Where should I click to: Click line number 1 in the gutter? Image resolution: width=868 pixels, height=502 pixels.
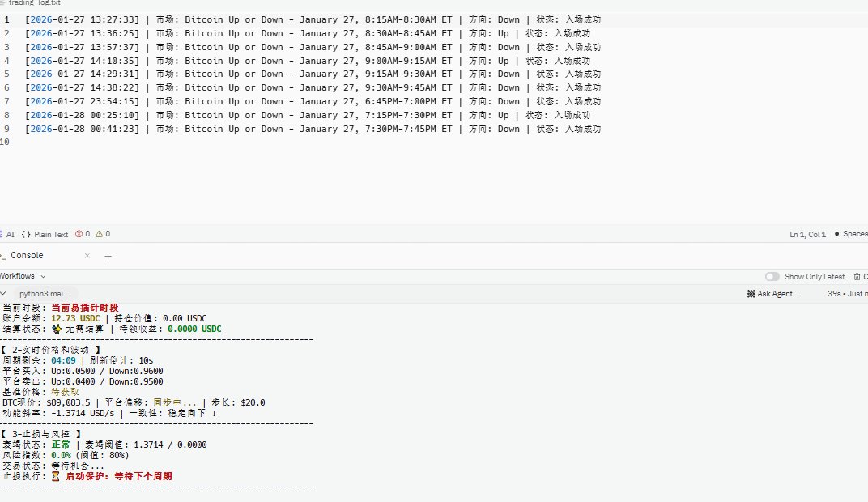(6, 20)
